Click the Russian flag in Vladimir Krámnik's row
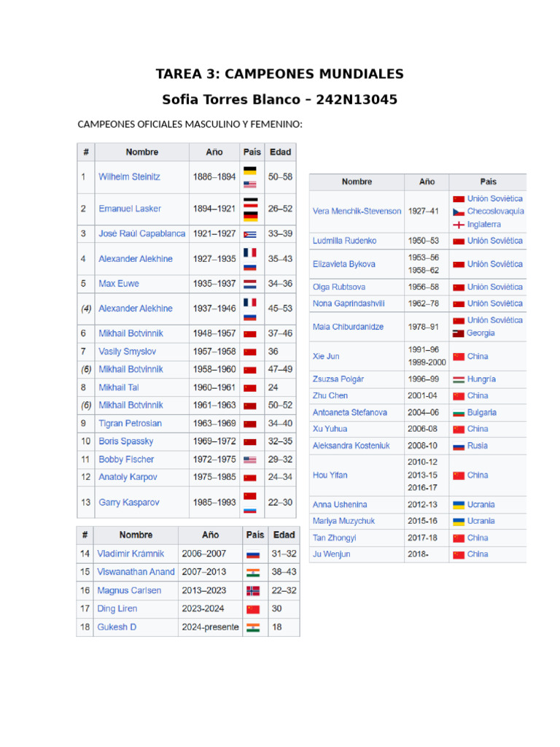The image size is (560, 747). click(253, 554)
